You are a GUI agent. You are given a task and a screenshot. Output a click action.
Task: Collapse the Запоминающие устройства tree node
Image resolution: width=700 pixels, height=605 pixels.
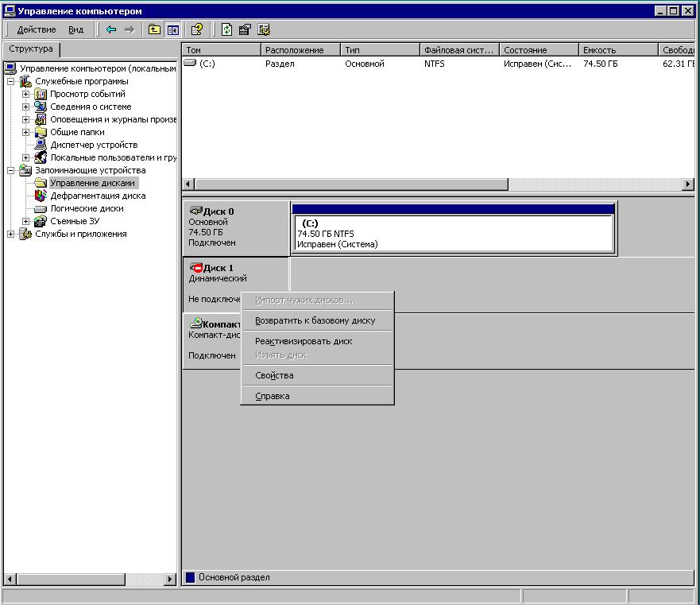11,170
